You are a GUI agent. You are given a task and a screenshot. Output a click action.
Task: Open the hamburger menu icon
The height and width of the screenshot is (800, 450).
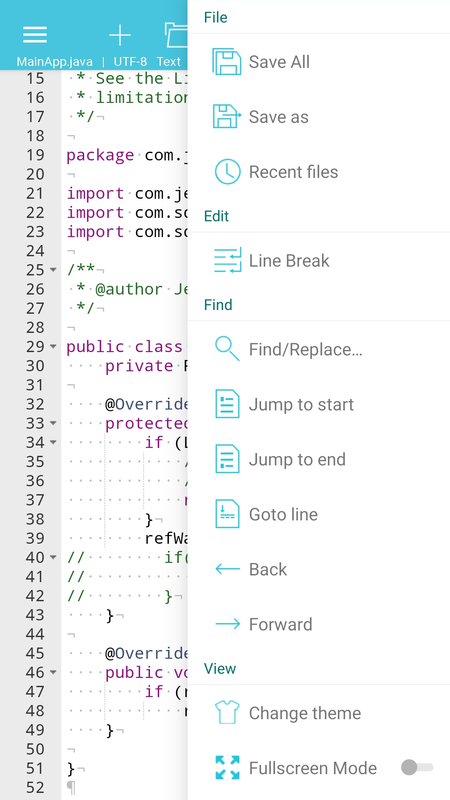point(35,34)
